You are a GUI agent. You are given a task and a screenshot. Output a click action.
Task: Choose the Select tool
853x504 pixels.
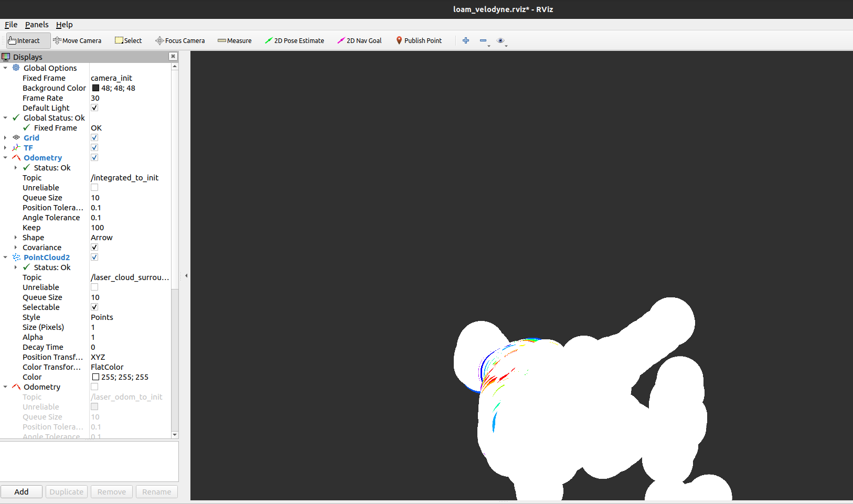coord(129,40)
